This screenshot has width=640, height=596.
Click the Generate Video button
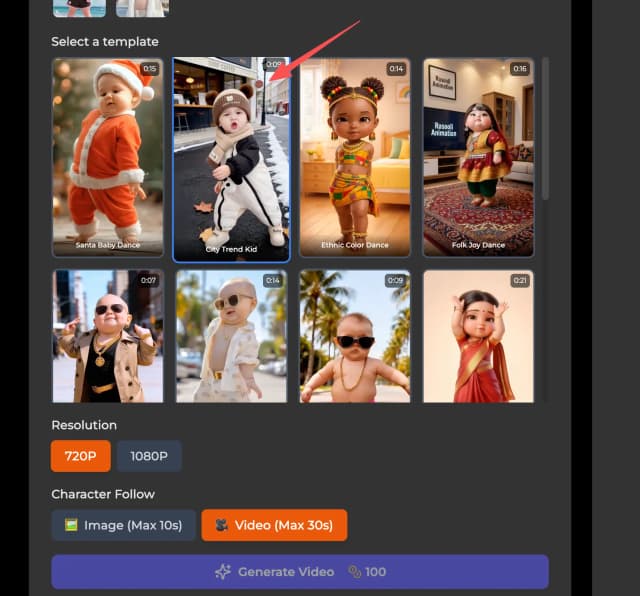[300, 572]
